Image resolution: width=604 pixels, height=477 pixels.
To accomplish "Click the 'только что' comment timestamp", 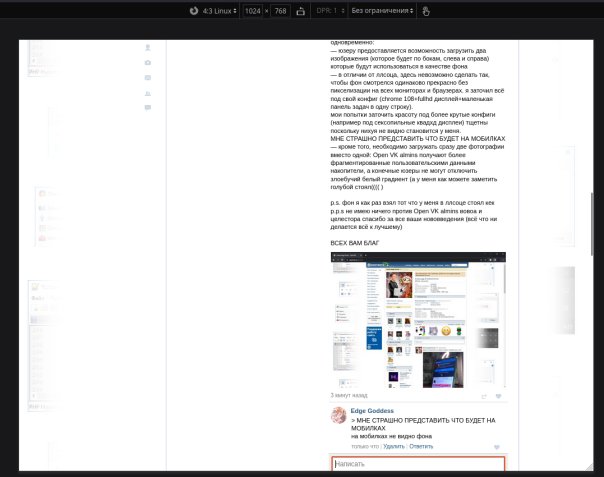I will (x=365, y=446).
